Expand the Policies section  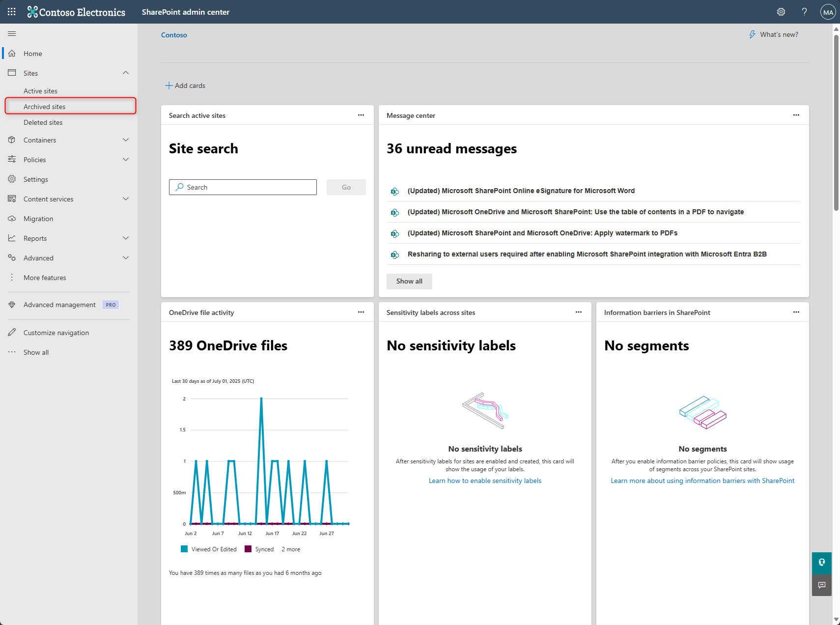(x=126, y=159)
